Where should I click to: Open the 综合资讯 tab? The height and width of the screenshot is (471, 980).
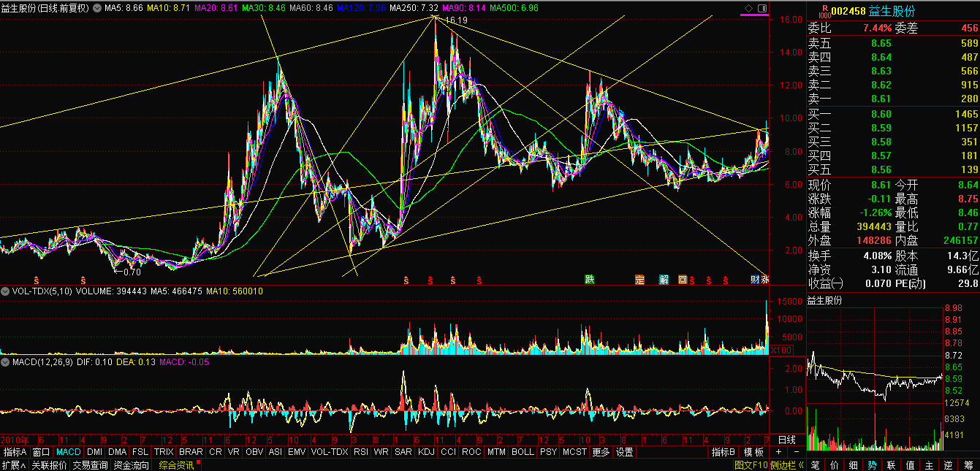(x=176, y=464)
